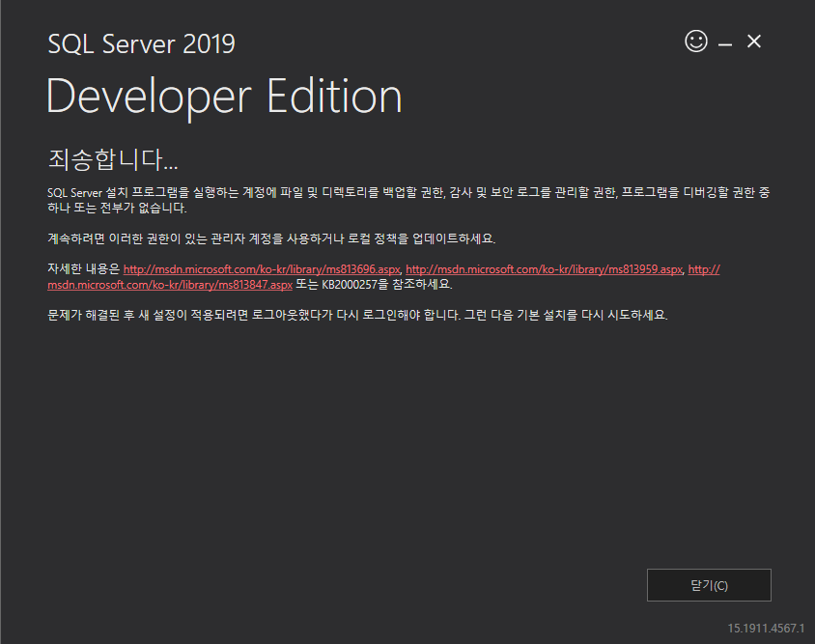Screen dimensions: 815x644
Task: Click the 닫기(C) button
Action: pyautogui.click(x=709, y=585)
